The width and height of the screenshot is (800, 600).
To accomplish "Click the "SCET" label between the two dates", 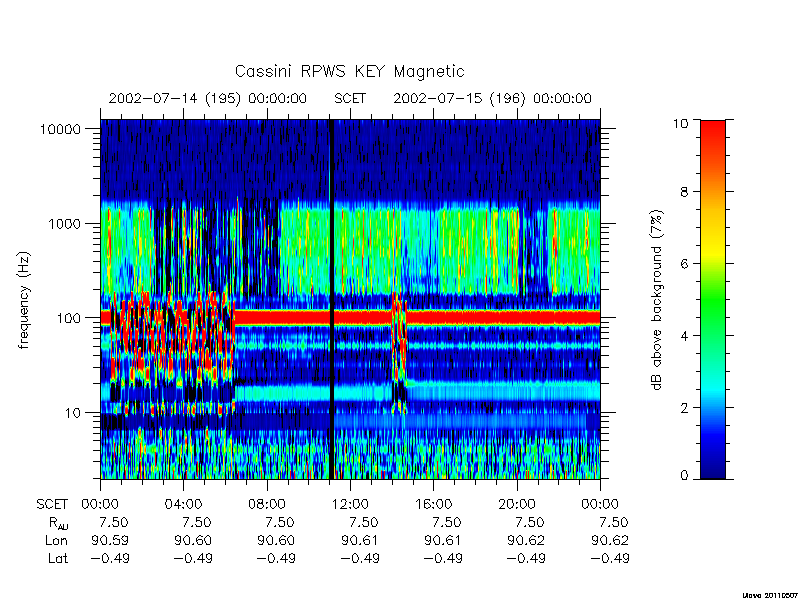I will [350, 98].
